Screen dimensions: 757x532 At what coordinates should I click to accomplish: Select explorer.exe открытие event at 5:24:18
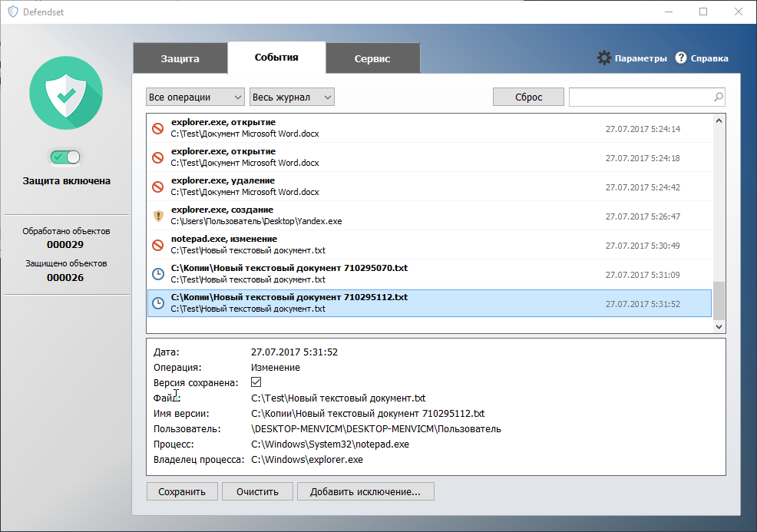(429, 157)
